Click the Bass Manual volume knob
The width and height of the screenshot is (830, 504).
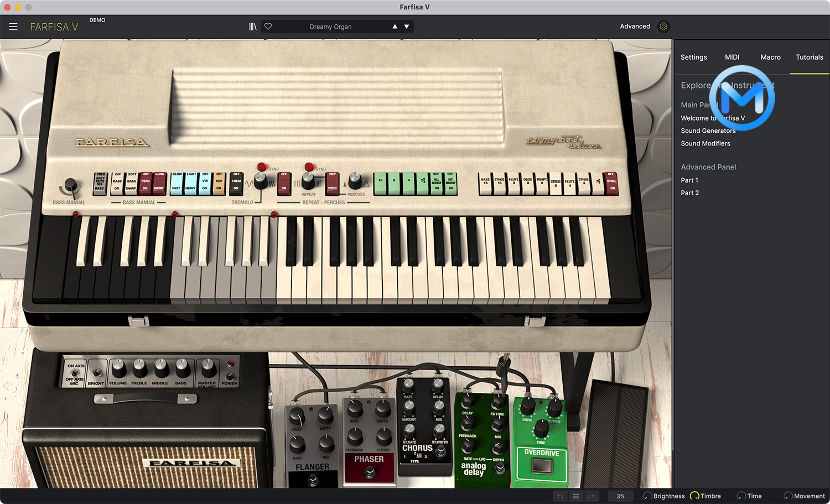point(71,185)
